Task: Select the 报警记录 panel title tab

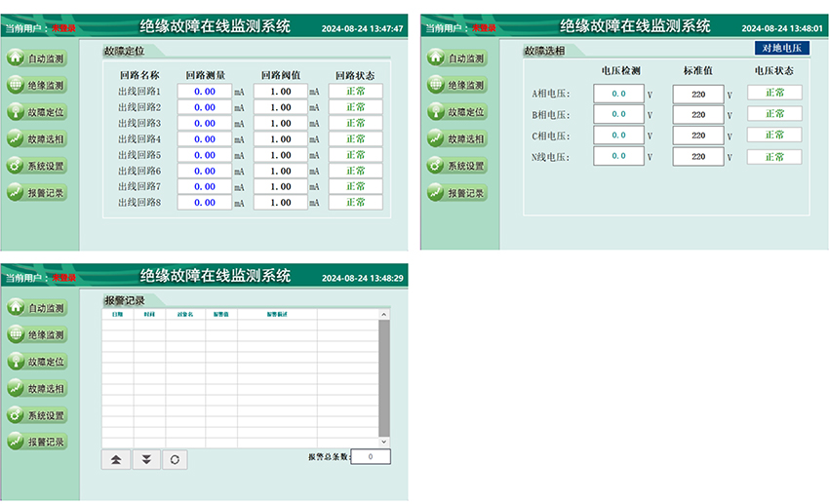Action: 125,300
